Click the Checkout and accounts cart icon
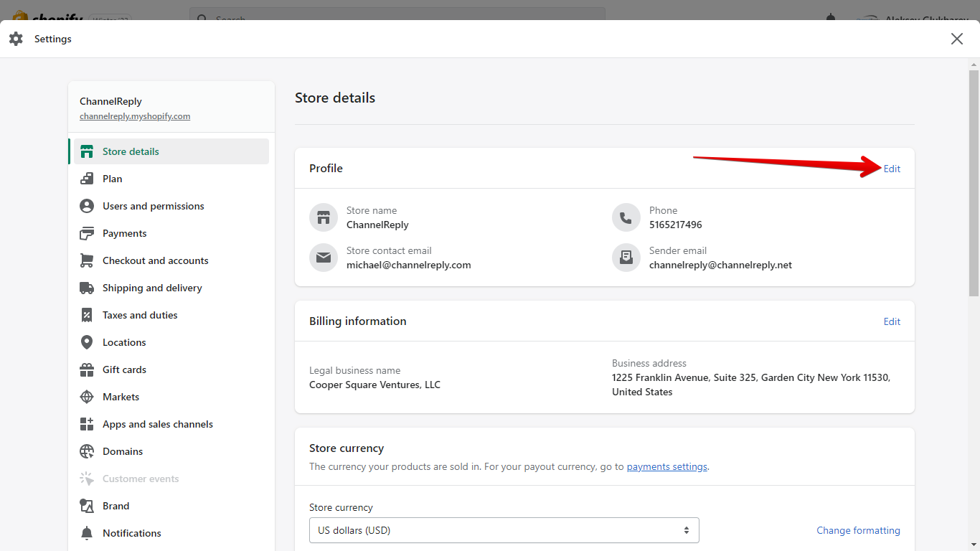Image resolution: width=980 pixels, height=551 pixels. 87,260
